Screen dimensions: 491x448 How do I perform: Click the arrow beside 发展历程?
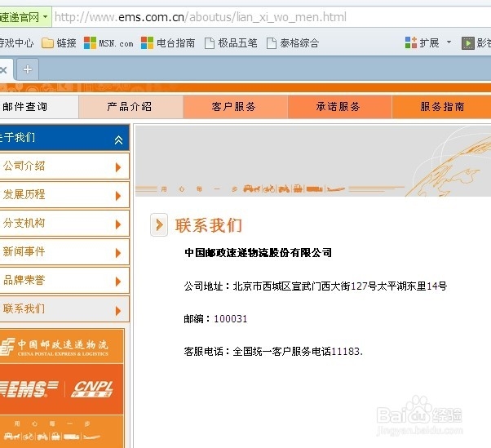(x=118, y=196)
